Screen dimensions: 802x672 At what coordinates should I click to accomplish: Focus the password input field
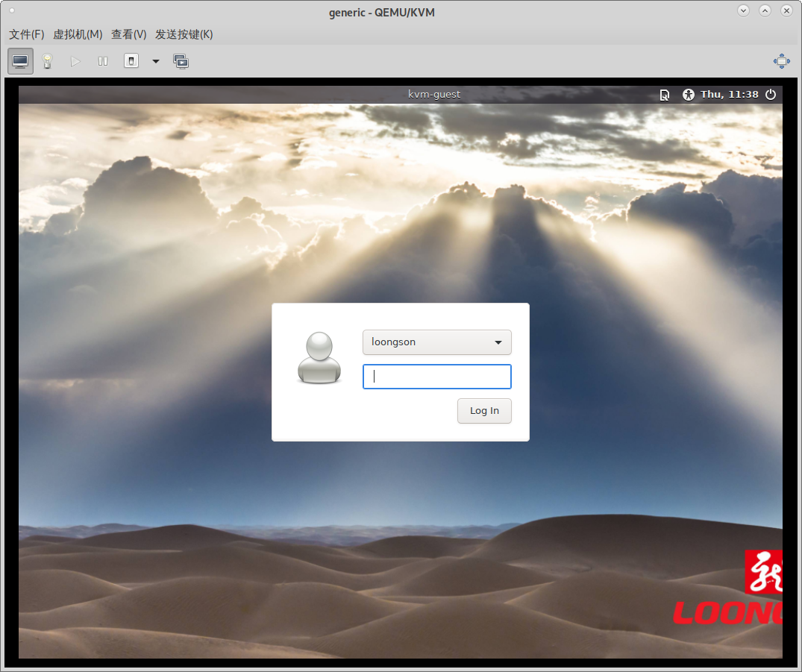(x=436, y=377)
